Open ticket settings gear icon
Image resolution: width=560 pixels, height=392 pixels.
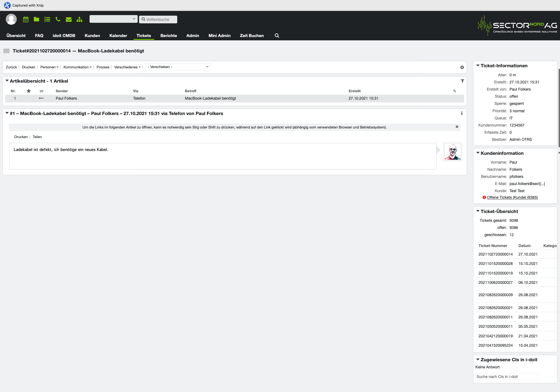462,67
